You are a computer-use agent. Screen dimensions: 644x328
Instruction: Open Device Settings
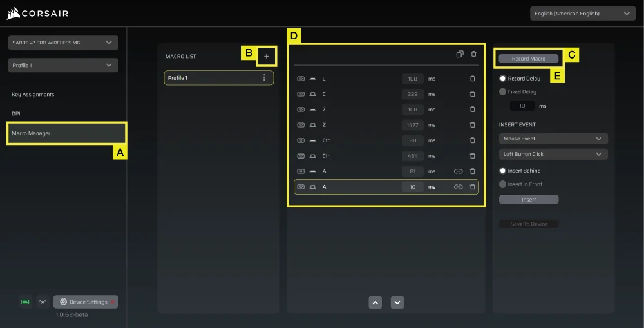pyautogui.click(x=86, y=302)
